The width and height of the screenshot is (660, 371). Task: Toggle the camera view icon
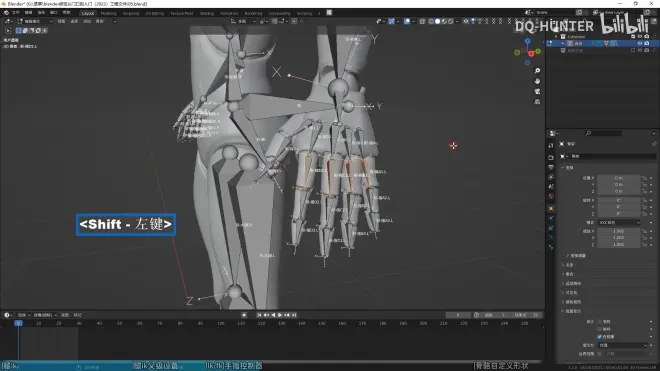click(537, 91)
